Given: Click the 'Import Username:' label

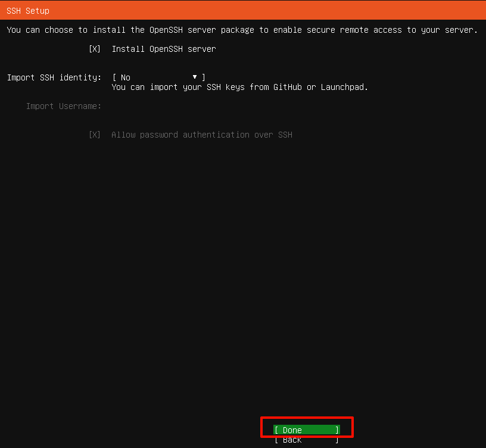Looking at the screenshot, I should (64, 106).
